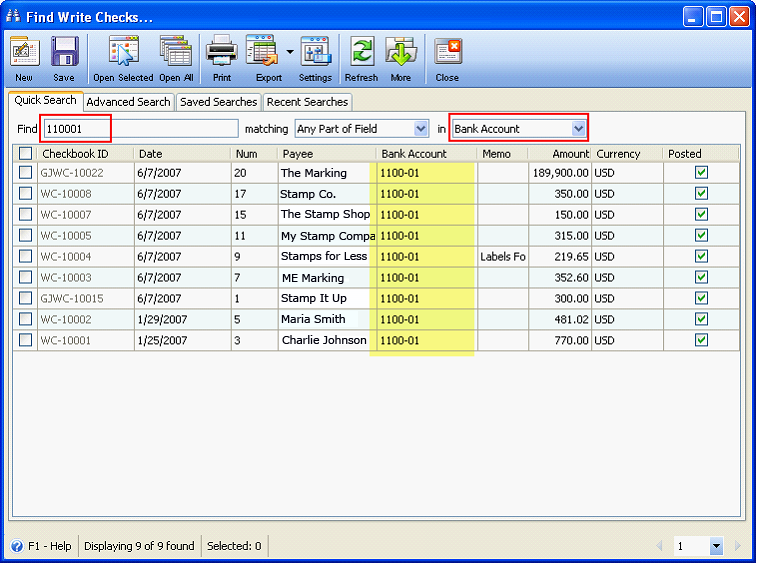Open the matching Any Part of Field dropdown

[x=421, y=129]
